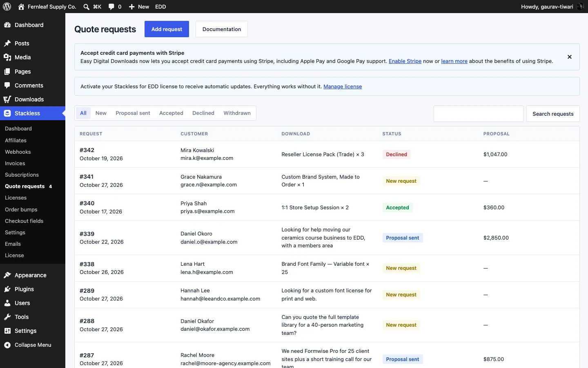Viewport: 588px width, 368px height.
Task: Click the Accepted status badge
Action: point(397,207)
